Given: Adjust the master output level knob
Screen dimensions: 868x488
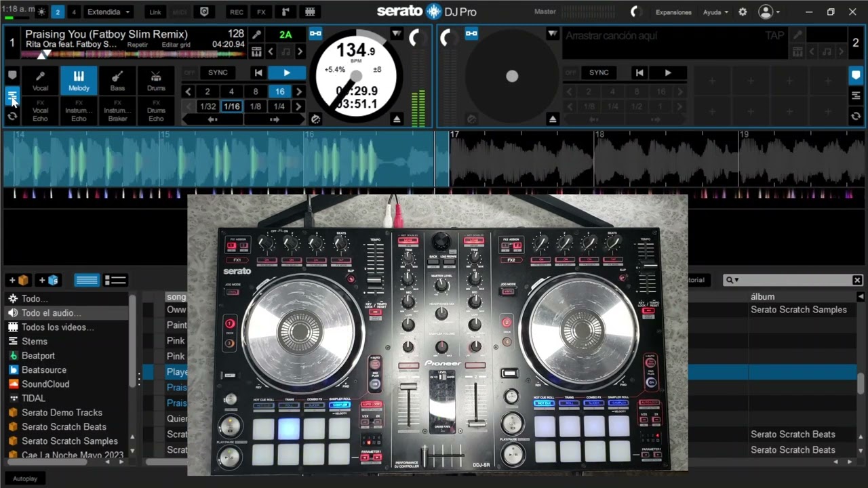Looking at the screenshot, I should pos(635,12).
